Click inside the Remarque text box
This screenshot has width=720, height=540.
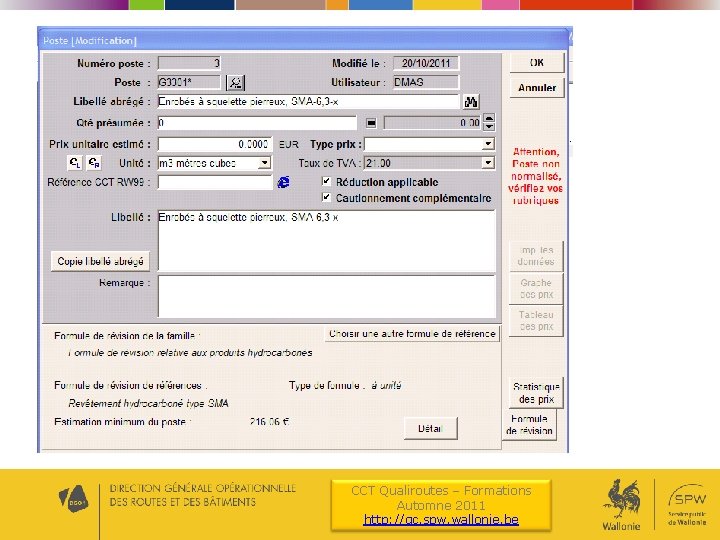pyautogui.click(x=326, y=296)
